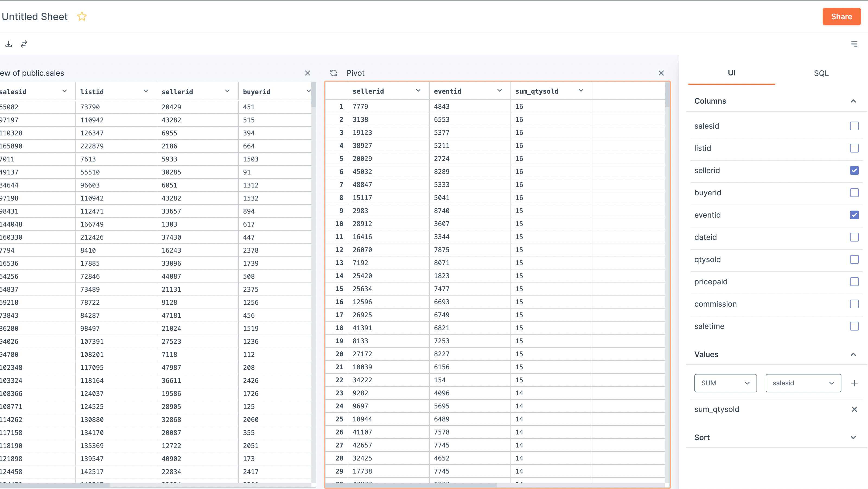Close the public.sales view panel
This screenshot has height=489, width=868.
click(x=307, y=73)
